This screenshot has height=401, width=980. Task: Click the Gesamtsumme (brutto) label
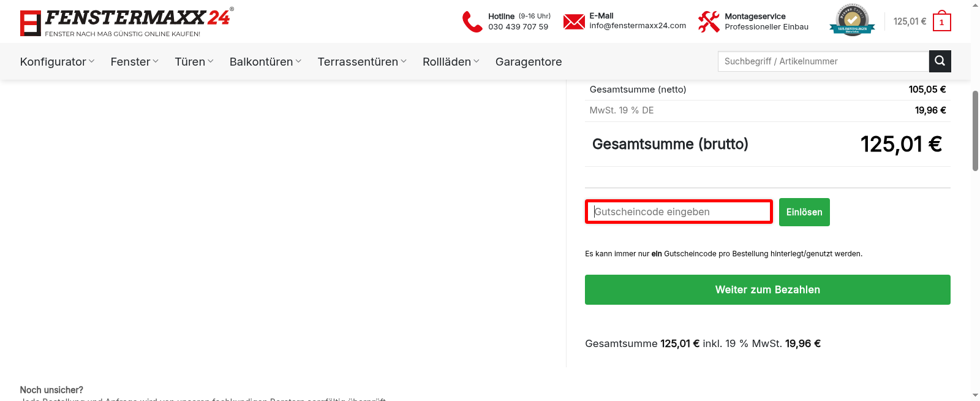pyautogui.click(x=670, y=144)
